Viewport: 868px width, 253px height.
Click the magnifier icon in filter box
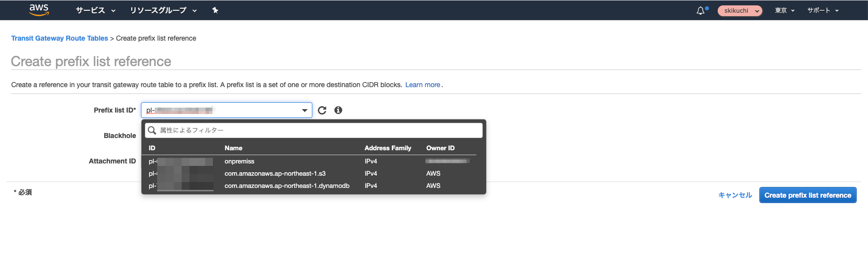pos(152,130)
